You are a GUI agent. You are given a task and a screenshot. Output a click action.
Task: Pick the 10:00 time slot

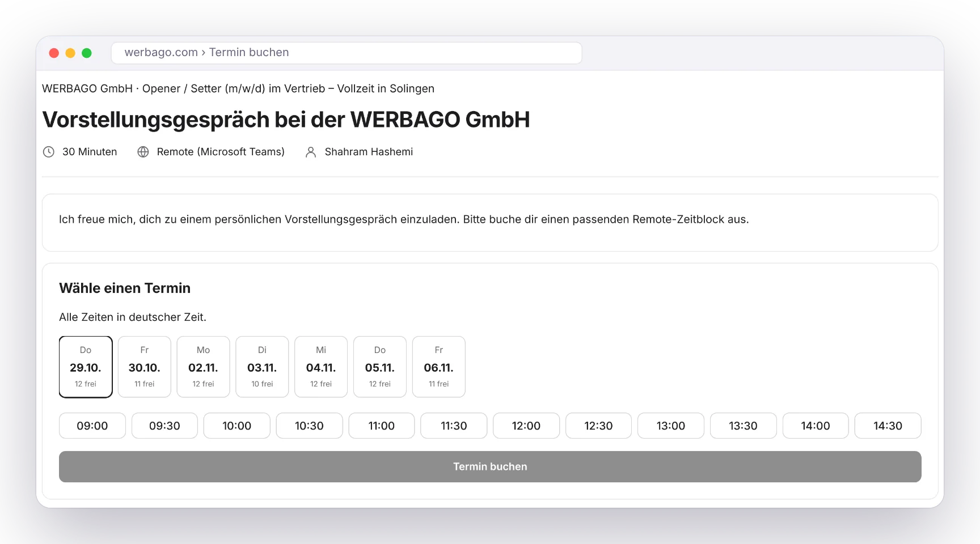point(237,426)
